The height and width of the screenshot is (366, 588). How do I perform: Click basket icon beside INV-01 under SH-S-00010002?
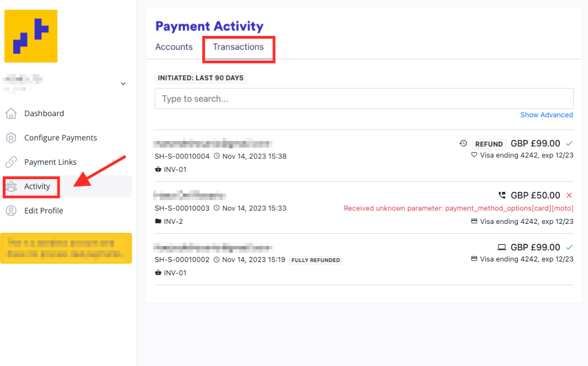(158, 273)
